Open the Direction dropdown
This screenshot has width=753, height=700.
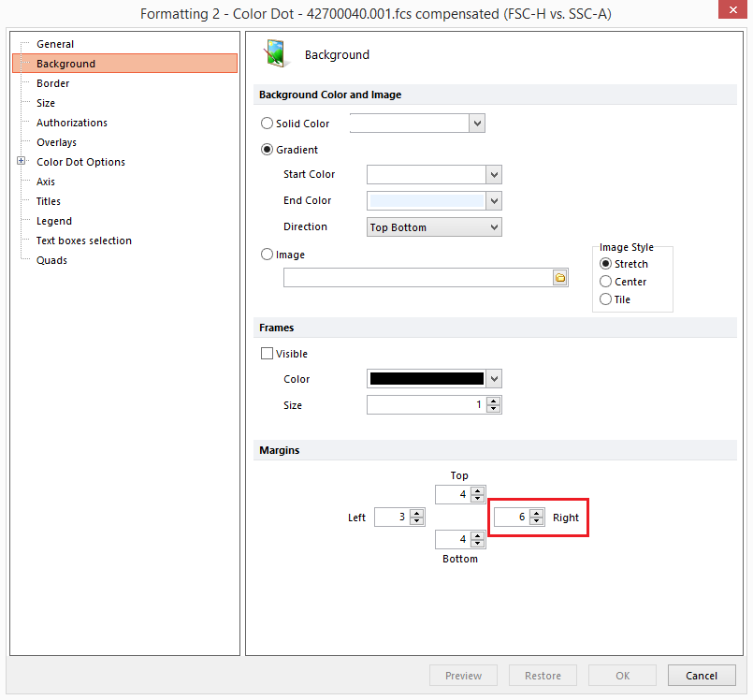tap(494, 227)
